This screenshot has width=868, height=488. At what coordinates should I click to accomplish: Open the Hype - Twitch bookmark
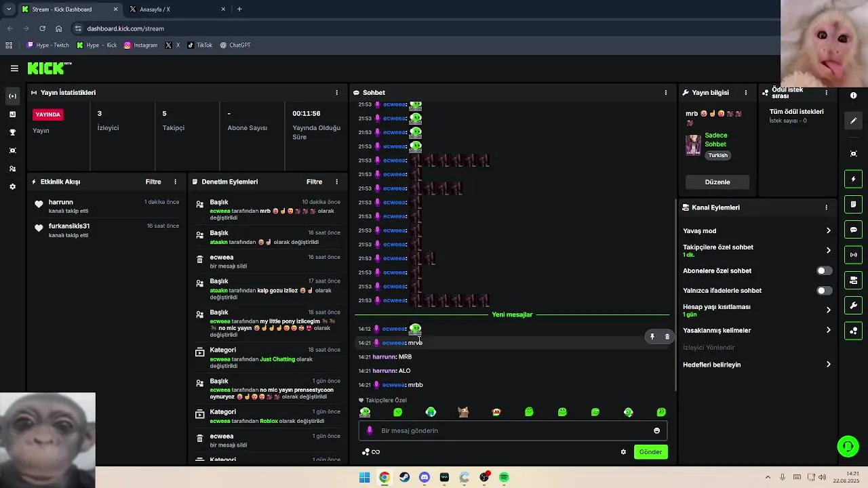click(47, 45)
